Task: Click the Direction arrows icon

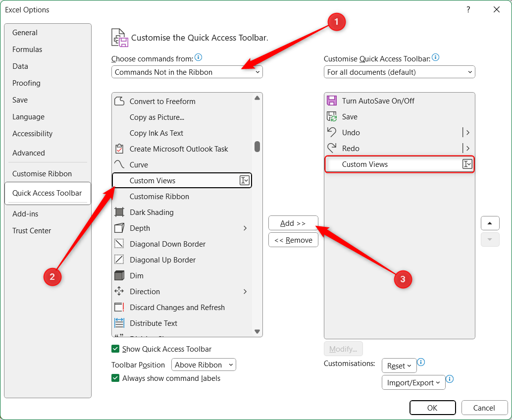Action: [x=119, y=291]
